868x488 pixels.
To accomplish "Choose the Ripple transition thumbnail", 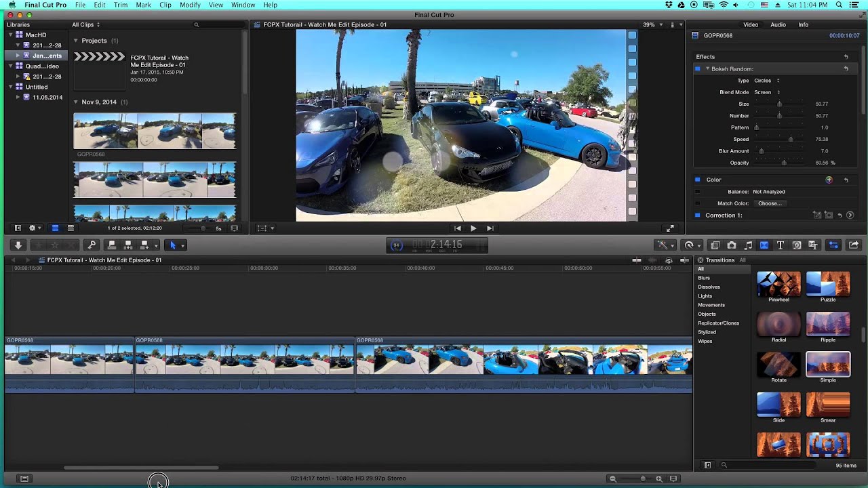I will coord(828,325).
